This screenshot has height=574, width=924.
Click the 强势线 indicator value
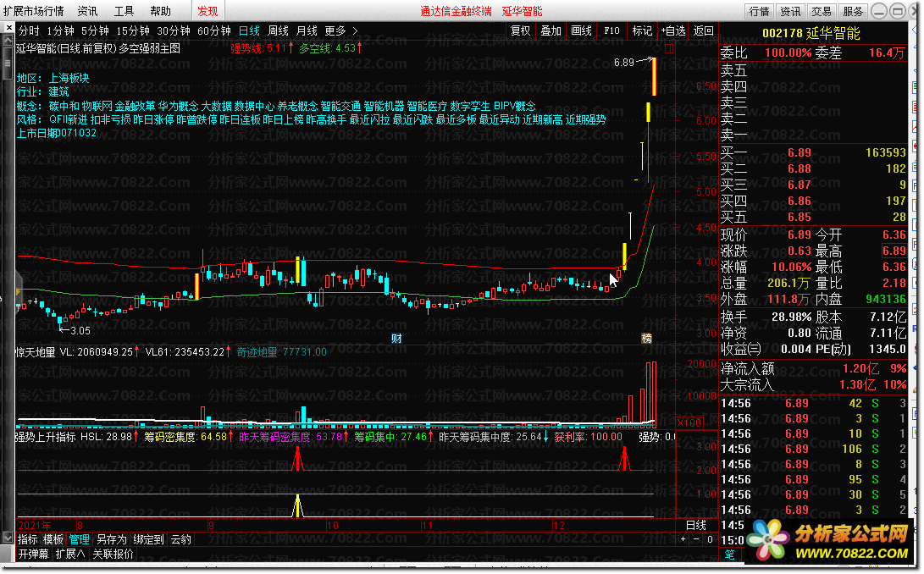[x=262, y=48]
